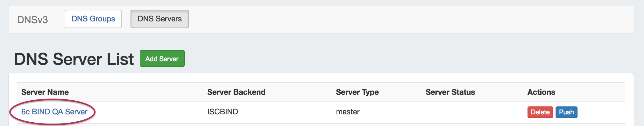Click the DNSv3 navigation title
The width and height of the screenshot is (644, 126).
point(32,20)
